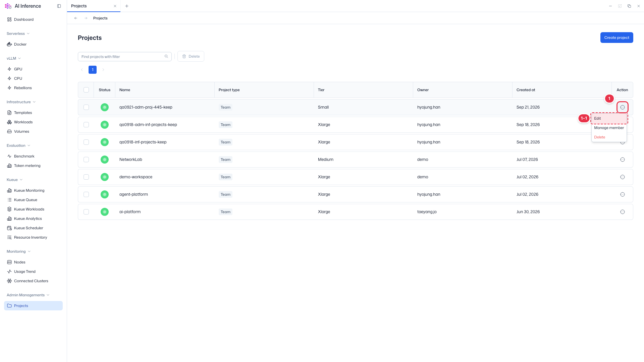Collapse the Kueue sidebar section
Screen dimensions: 644x362
[14, 180]
